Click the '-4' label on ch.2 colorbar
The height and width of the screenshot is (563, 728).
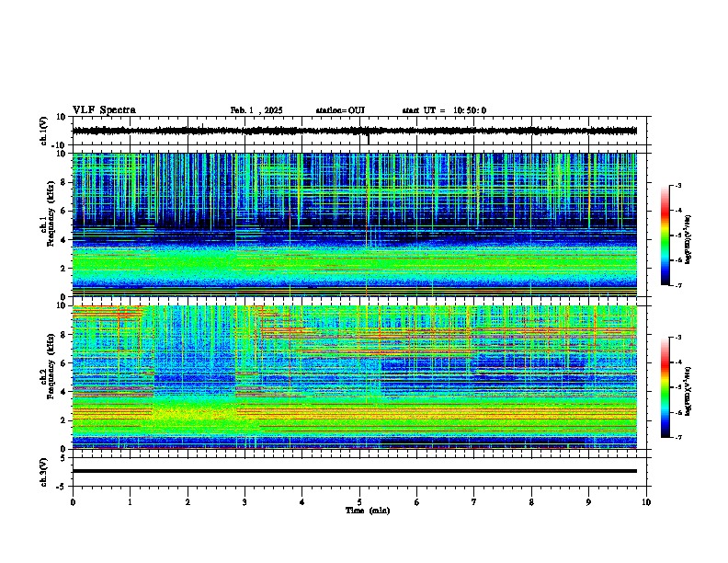678,362
